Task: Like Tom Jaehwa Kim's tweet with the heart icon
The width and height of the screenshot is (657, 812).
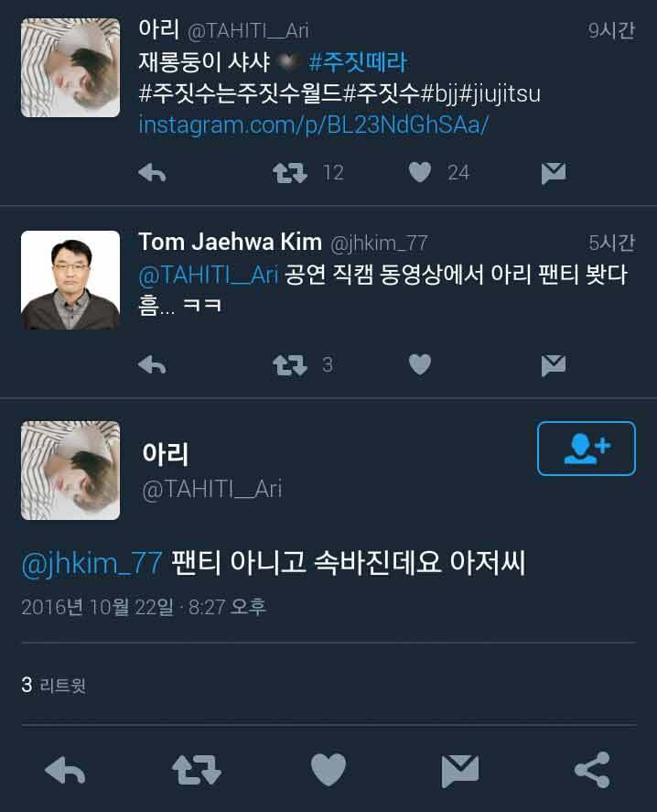Action: pyautogui.click(x=419, y=364)
